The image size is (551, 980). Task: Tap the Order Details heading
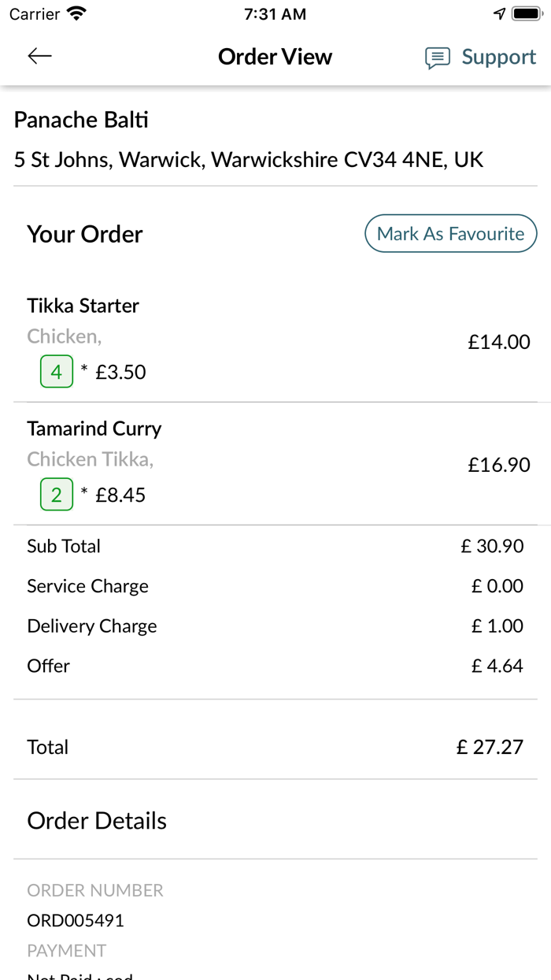click(x=97, y=821)
